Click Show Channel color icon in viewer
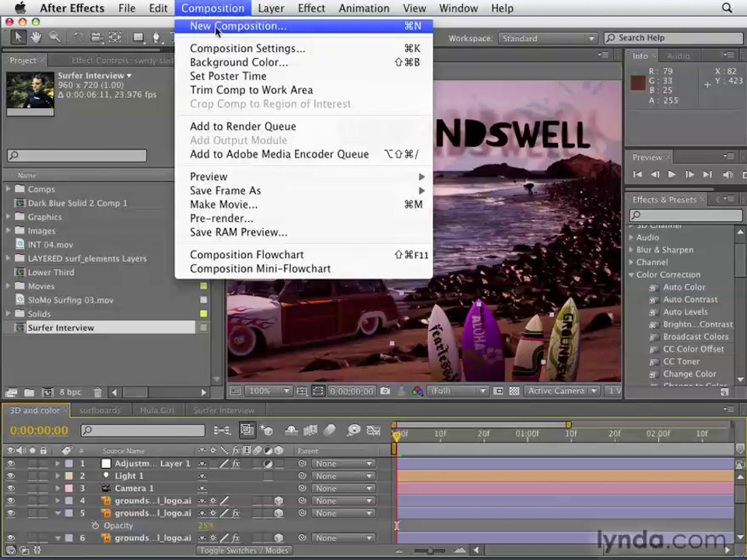The image size is (747, 560). point(417,391)
